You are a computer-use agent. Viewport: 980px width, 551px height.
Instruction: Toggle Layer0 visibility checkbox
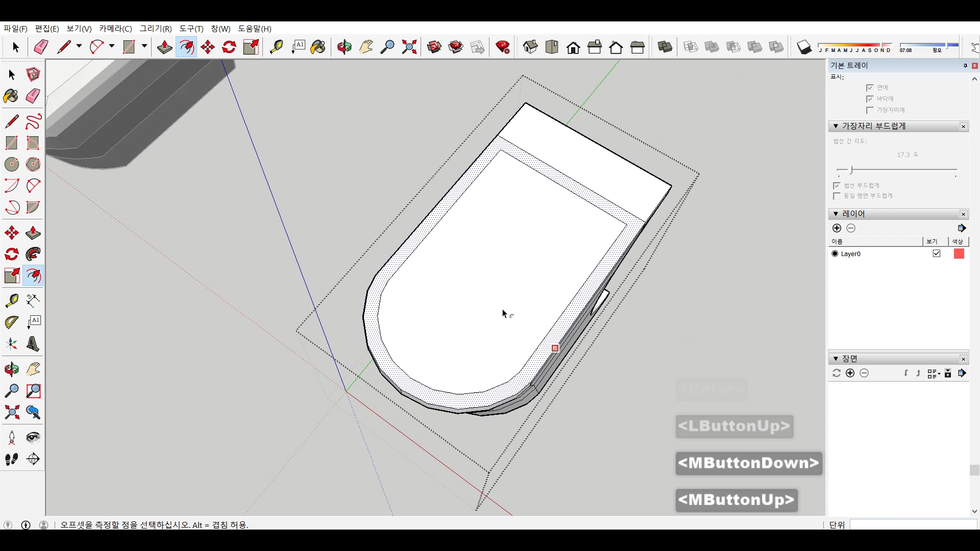coord(937,254)
